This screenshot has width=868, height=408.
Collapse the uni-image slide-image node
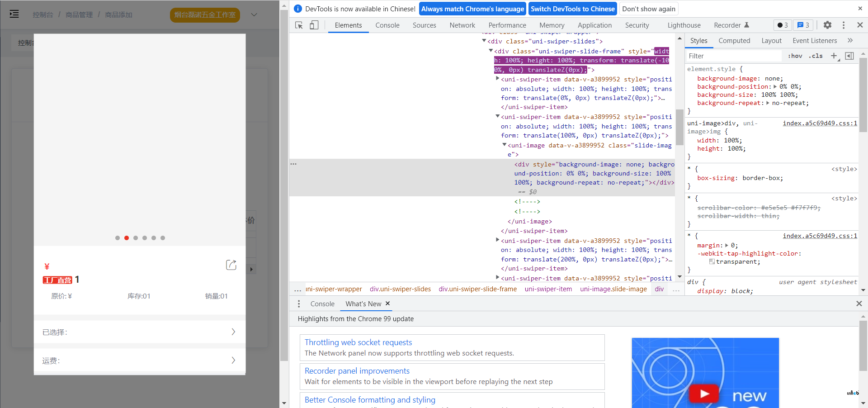point(505,145)
